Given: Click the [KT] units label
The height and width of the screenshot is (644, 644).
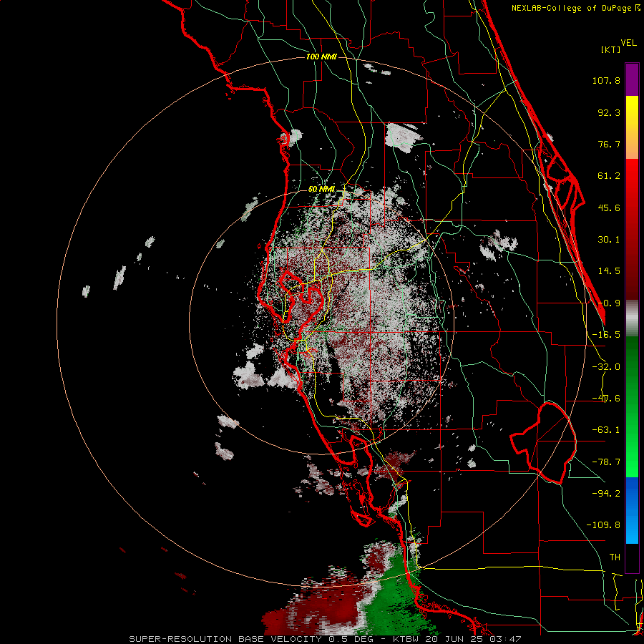Looking at the screenshot, I should 610,49.
